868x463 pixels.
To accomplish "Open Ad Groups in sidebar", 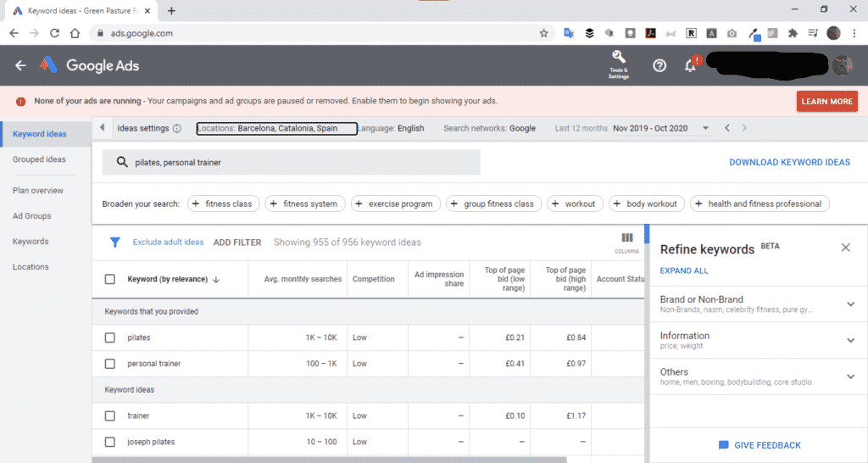I will pos(32,216).
